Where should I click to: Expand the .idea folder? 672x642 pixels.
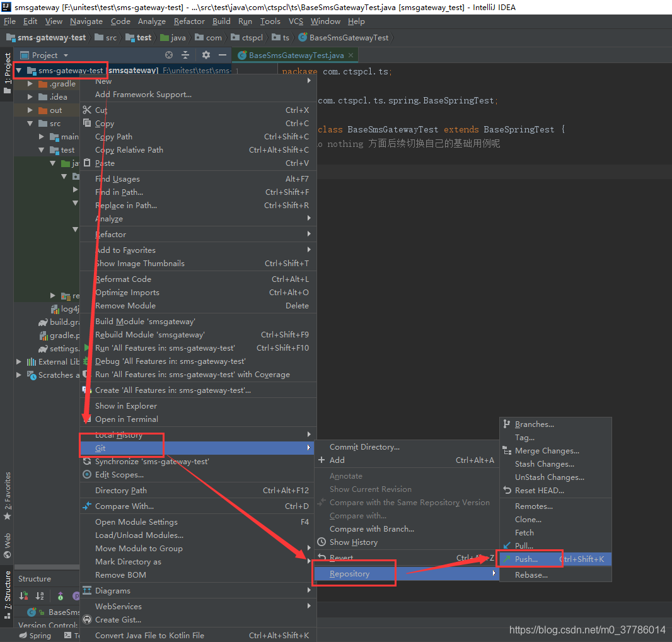30,97
